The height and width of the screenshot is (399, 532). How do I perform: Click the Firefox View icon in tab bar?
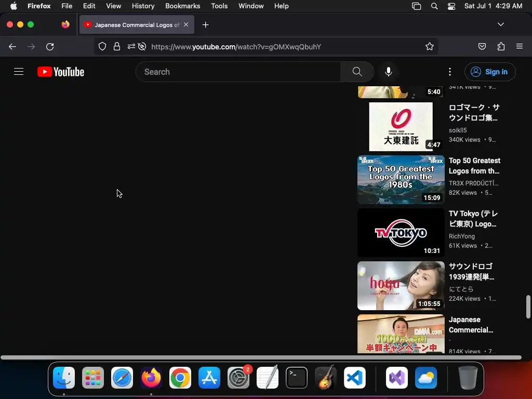point(65,24)
